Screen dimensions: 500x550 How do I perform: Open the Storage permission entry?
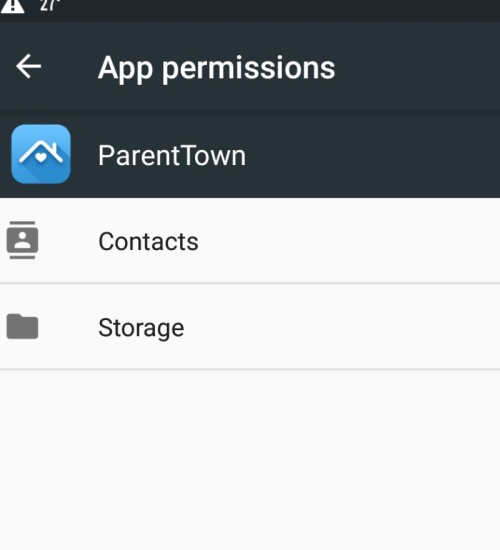coord(250,327)
